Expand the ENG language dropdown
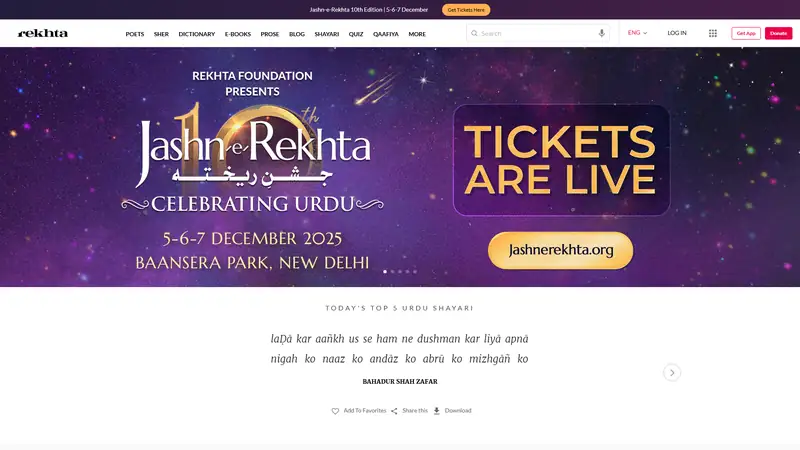Viewport: 800px width, 450px height. (637, 33)
